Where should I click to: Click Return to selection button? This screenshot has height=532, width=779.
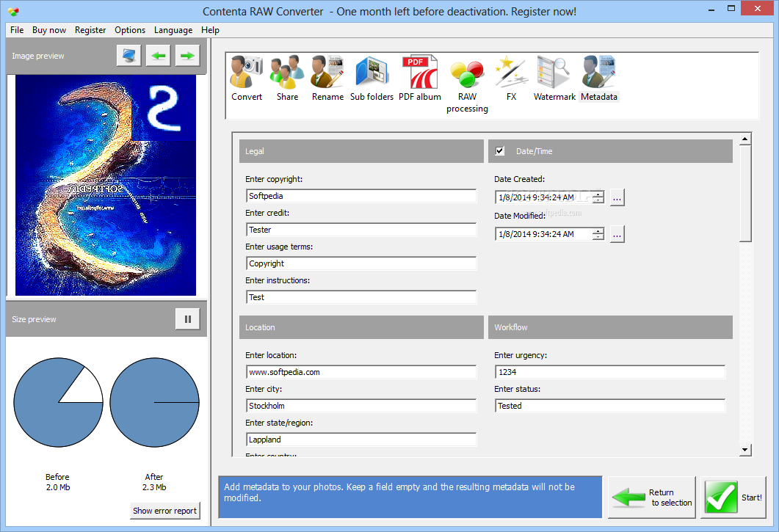tap(652, 498)
